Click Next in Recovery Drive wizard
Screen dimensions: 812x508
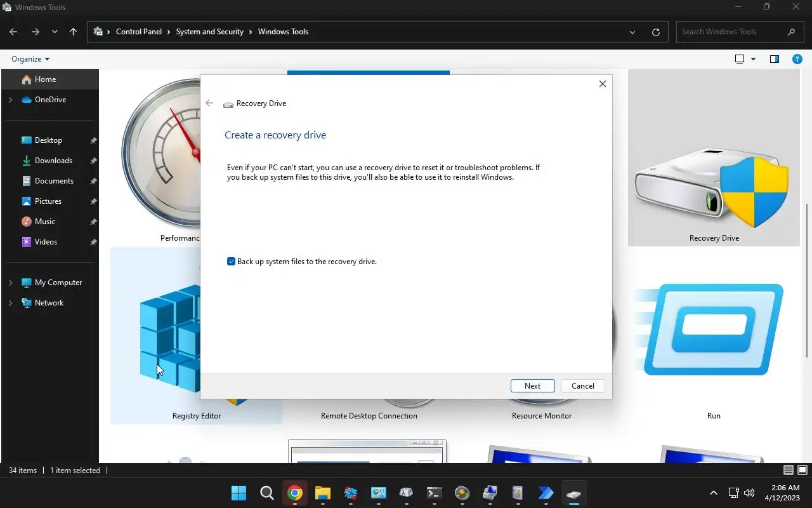pos(533,386)
